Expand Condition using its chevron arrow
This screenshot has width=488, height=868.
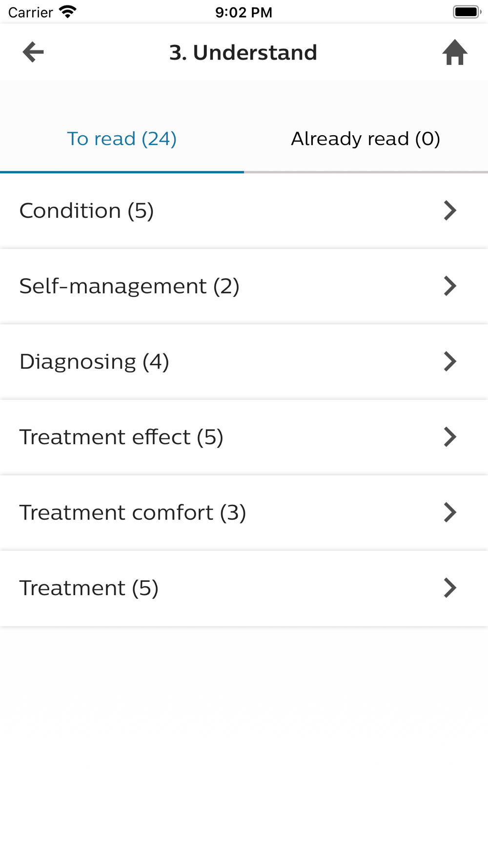pyautogui.click(x=449, y=211)
